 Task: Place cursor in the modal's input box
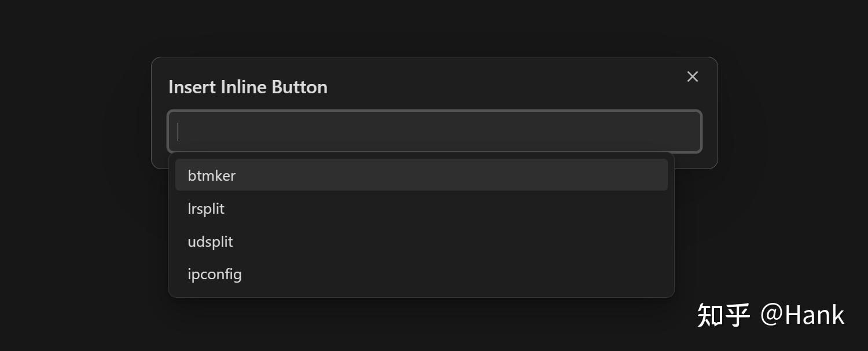pyautogui.click(x=434, y=131)
